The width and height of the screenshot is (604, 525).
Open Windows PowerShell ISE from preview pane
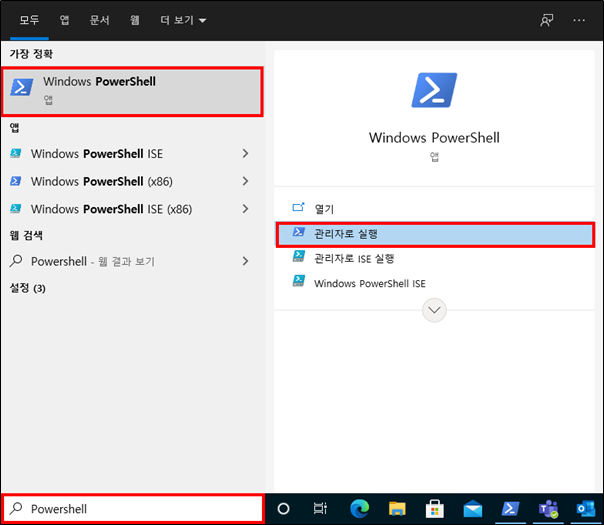435,283
